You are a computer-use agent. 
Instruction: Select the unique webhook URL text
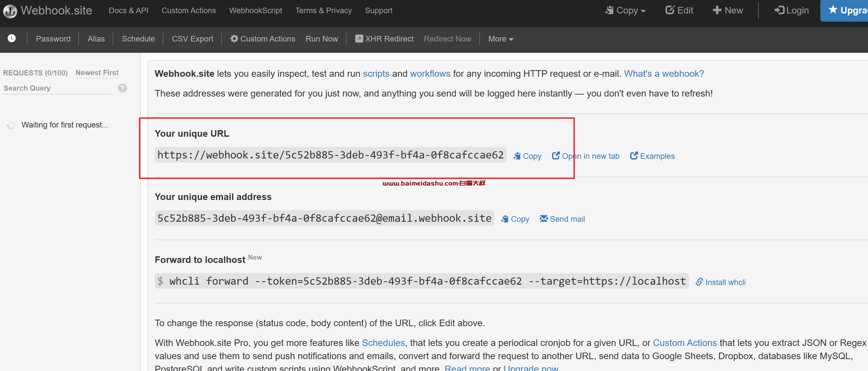[x=330, y=155]
